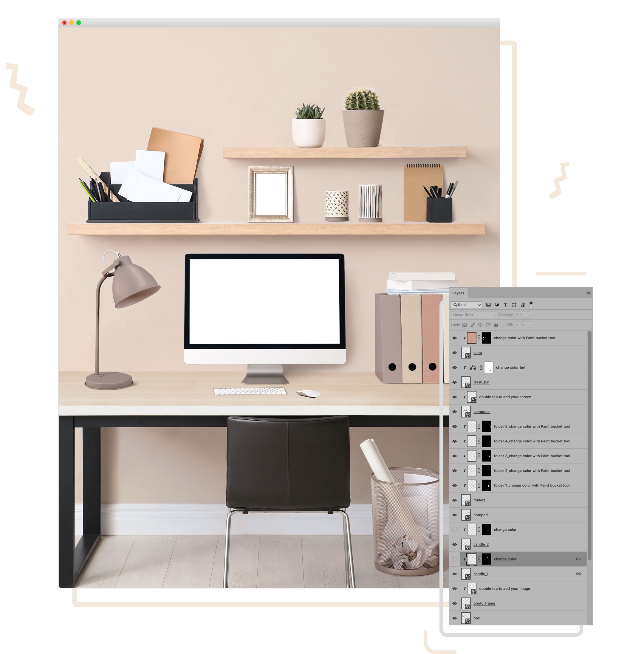This screenshot has height=654, width=644.
Task: Toggle visibility of the lamp layer
Action: (x=453, y=351)
